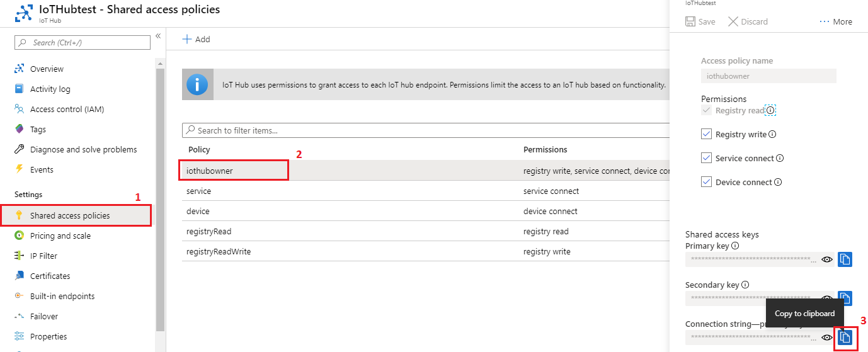This screenshot has height=352, width=868.
Task: Collapse the sidebar with double chevron
Action: click(158, 36)
